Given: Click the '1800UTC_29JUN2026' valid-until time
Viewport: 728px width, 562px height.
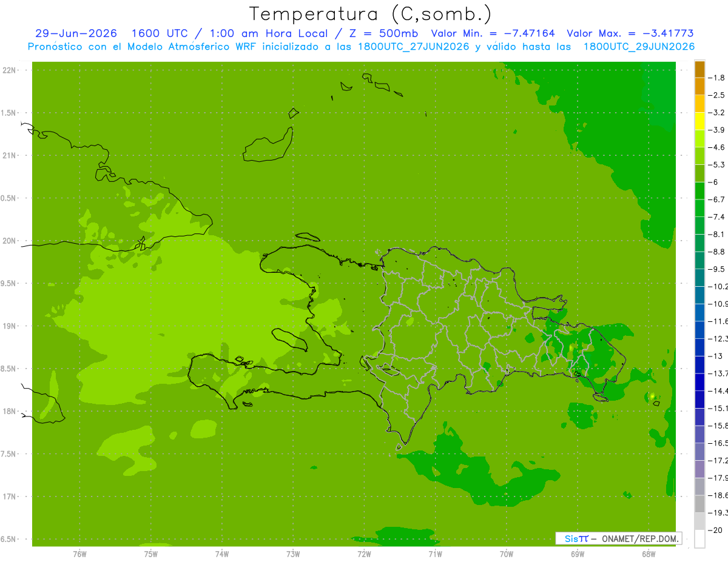Looking at the screenshot, I should (639, 47).
